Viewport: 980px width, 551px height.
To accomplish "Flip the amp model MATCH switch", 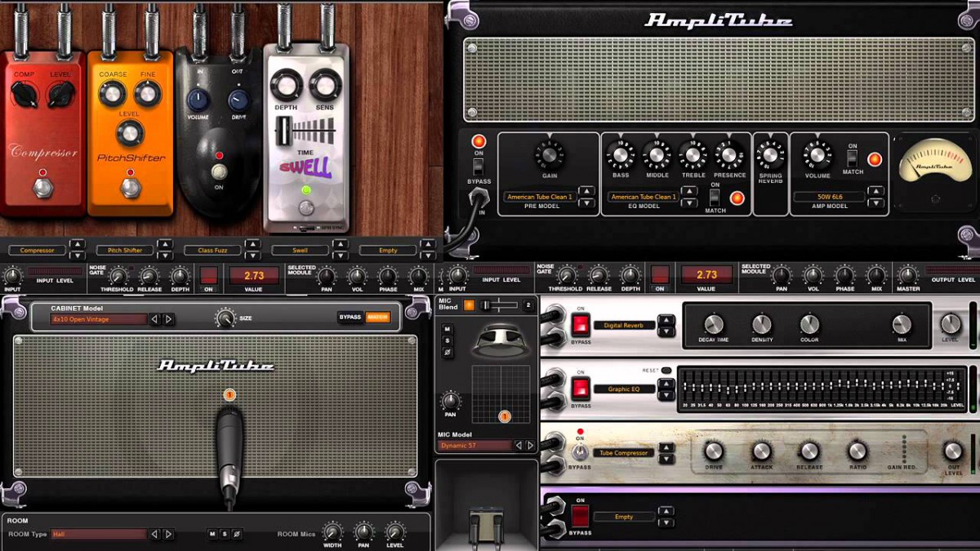I will point(853,158).
